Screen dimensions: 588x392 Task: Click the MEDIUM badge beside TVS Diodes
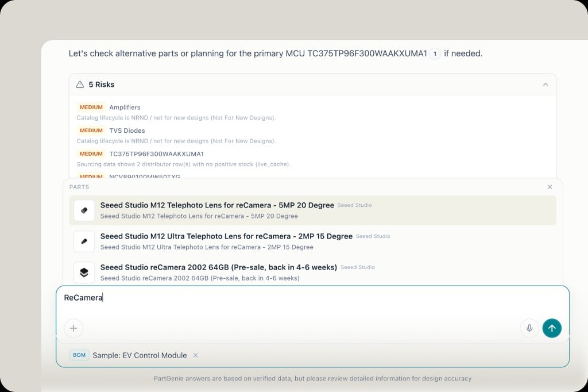91,130
